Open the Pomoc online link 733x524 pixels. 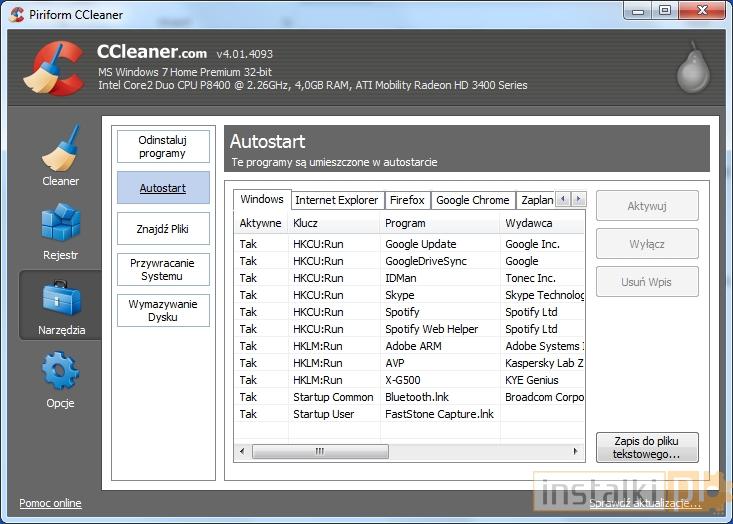[50, 503]
